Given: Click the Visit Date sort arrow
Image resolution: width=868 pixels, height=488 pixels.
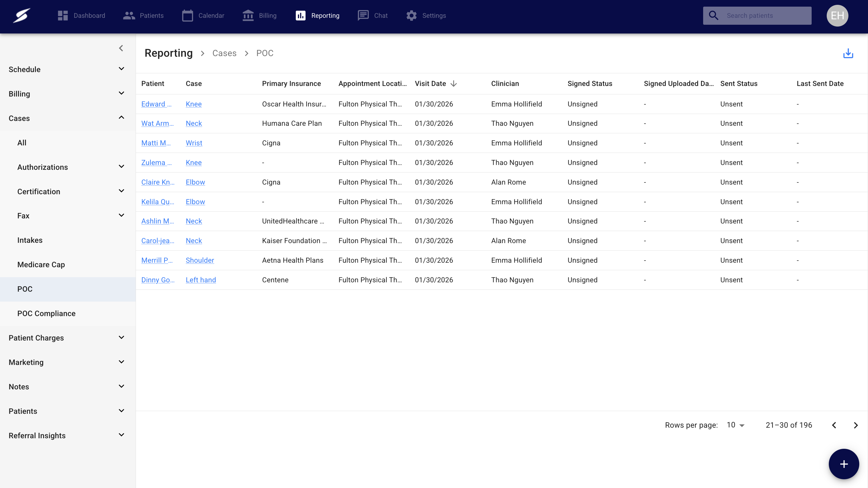Looking at the screenshot, I should pos(454,84).
